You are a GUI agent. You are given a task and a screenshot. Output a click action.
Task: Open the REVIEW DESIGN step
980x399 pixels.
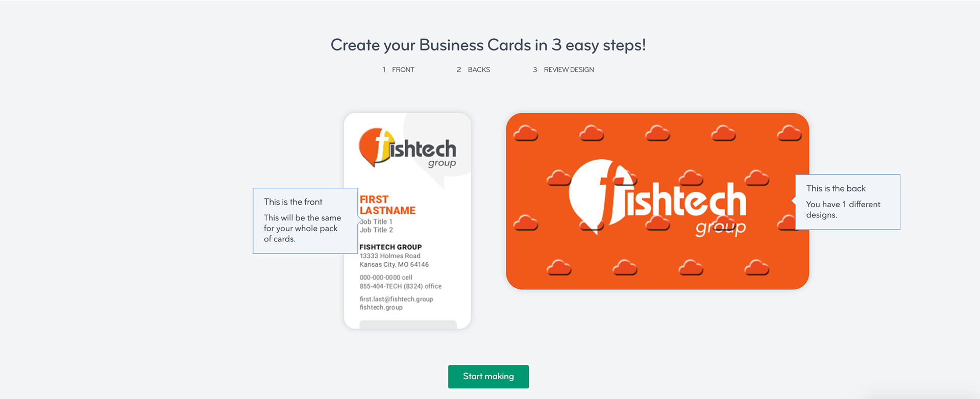(569, 70)
